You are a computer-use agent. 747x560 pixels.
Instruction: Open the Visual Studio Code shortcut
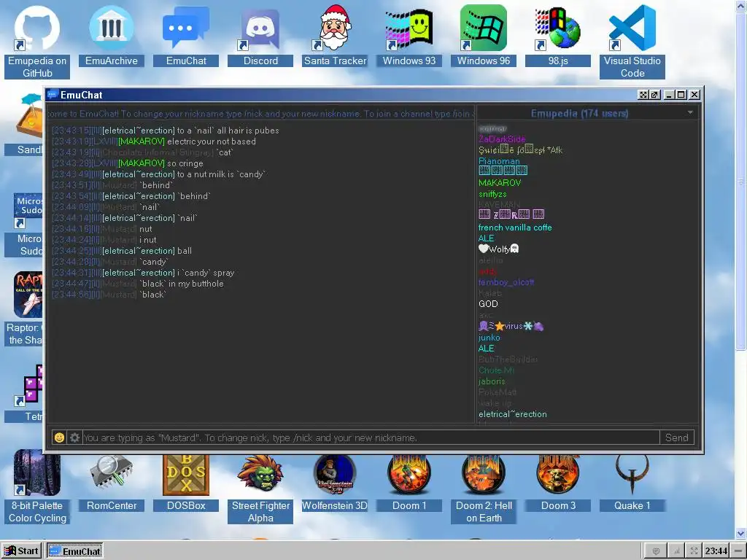[x=632, y=41]
